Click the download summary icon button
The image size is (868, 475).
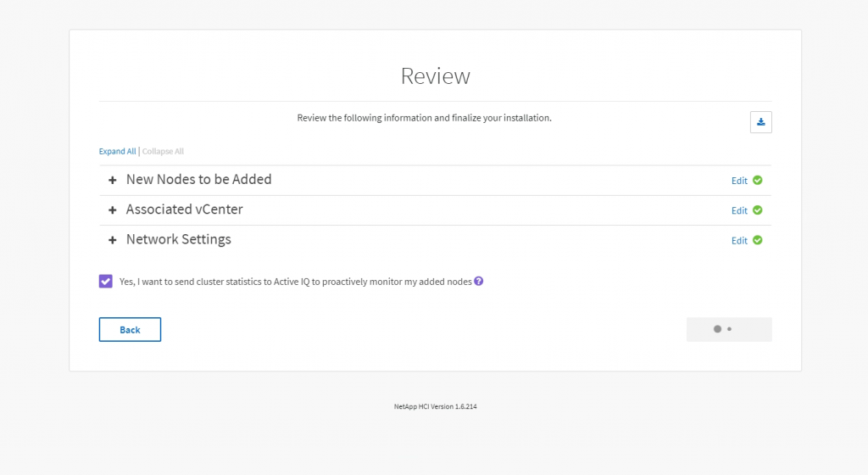[760, 122]
